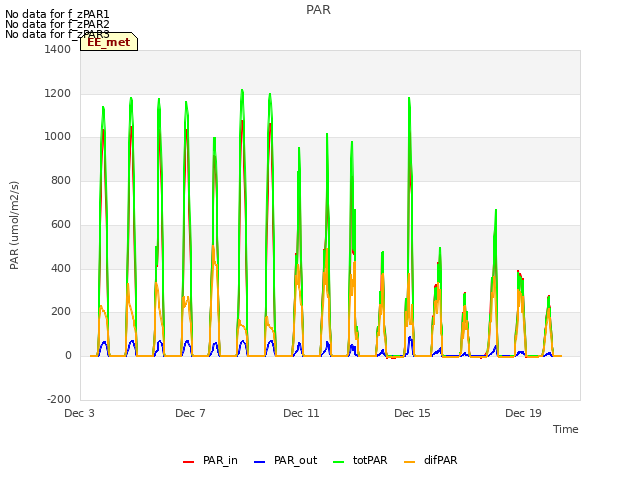The height and width of the screenshot is (480, 640).
Task: Click the 400 y-axis tick label
Action: 61,269
